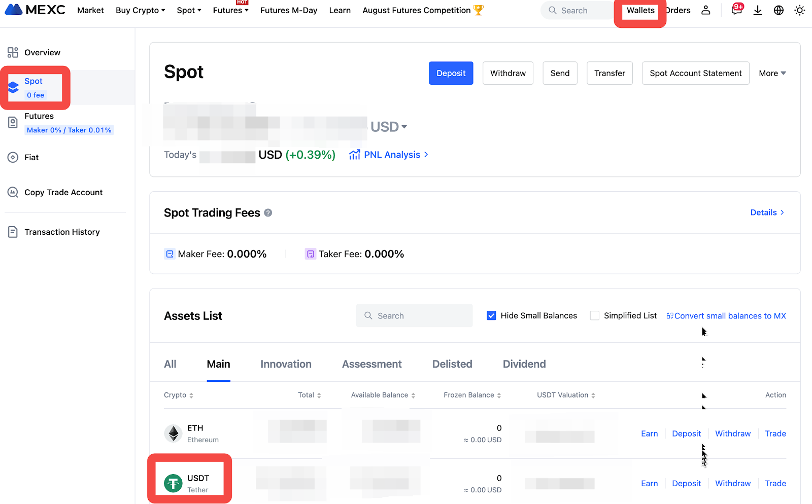Click the Ethereum coin icon
The height and width of the screenshot is (504, 812).
(173, 434)
